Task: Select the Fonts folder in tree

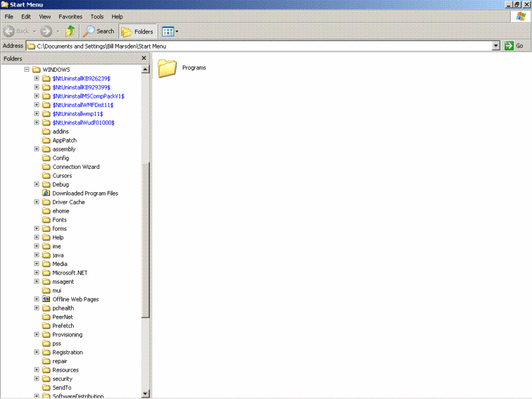Action: 59,220
